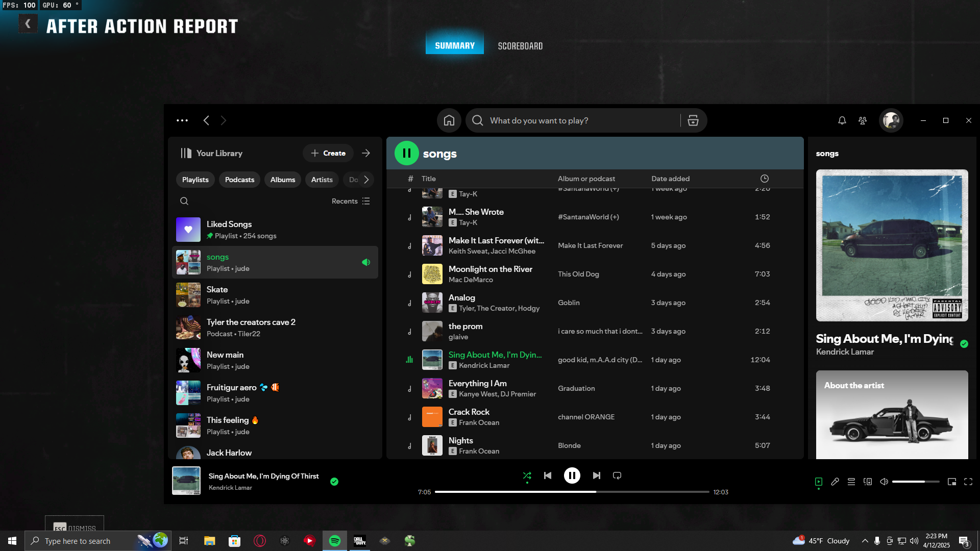Expand Your Library with the arrow
Image resolution: width=980 pixels, height=551 pixels.
[366, 153]
